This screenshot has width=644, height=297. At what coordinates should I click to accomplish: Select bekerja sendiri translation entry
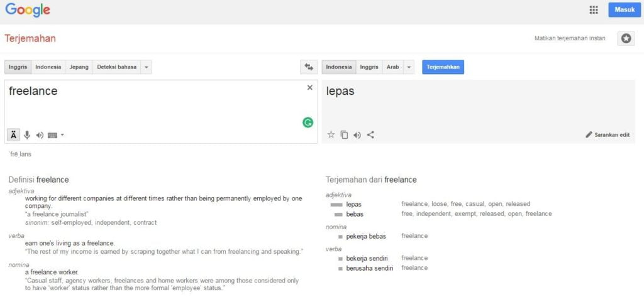[367, 259]
